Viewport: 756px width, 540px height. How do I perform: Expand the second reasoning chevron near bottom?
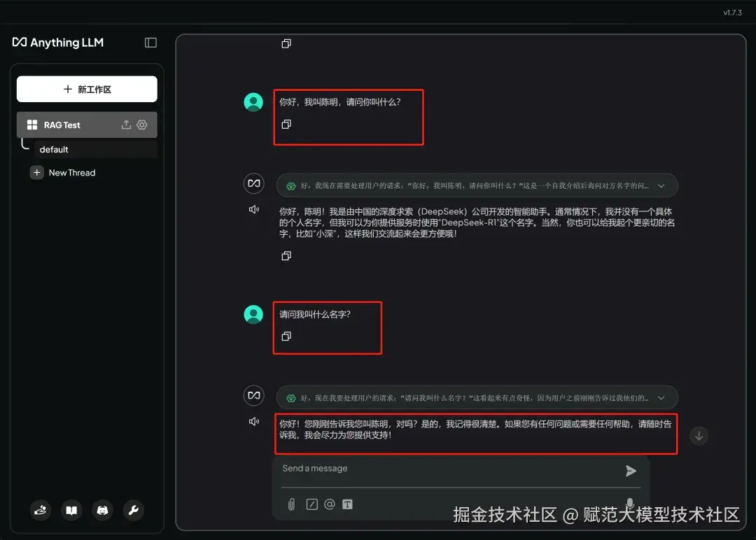(x=661, y=397)
